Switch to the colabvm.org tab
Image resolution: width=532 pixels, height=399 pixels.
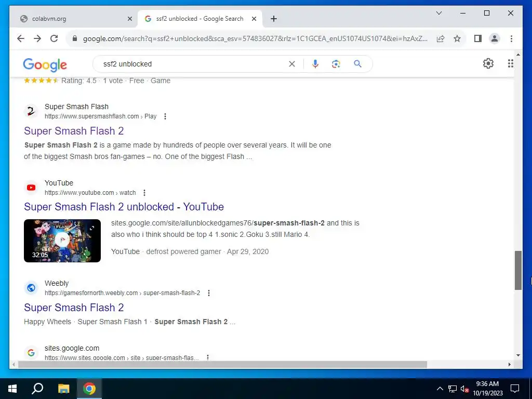74,19
